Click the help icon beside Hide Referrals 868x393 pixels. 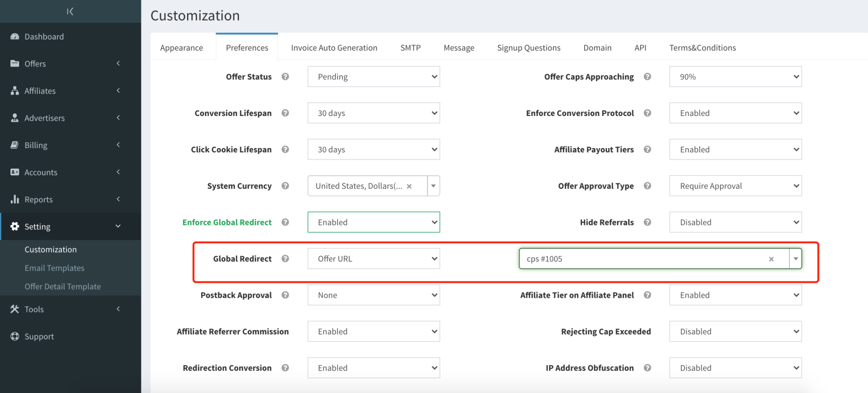(647, 222)
